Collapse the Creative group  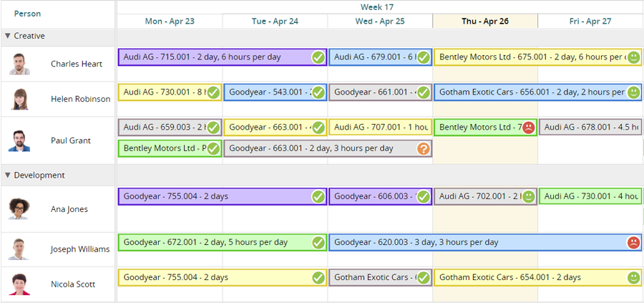(x=7, y=36)
